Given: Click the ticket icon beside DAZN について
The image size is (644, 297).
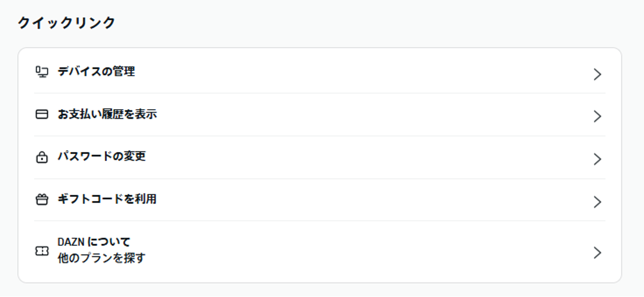Looking at the screenshot, I should pos(42,252).
